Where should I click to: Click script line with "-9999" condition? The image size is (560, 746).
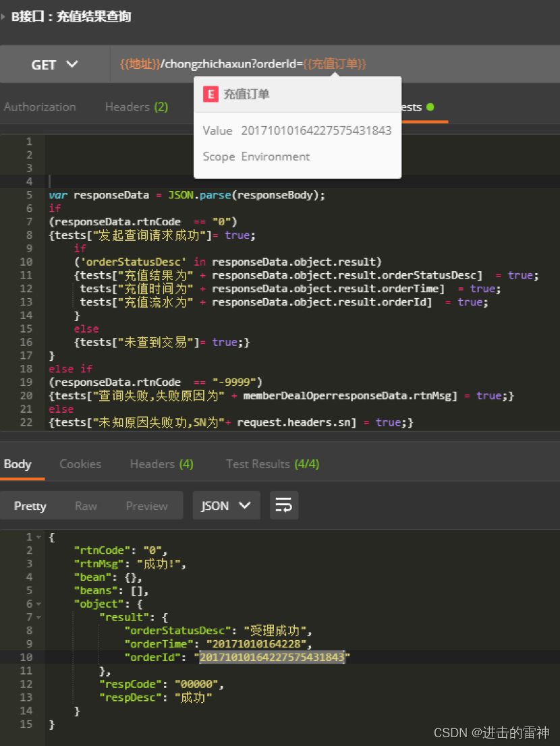click(x=156, y=382)
